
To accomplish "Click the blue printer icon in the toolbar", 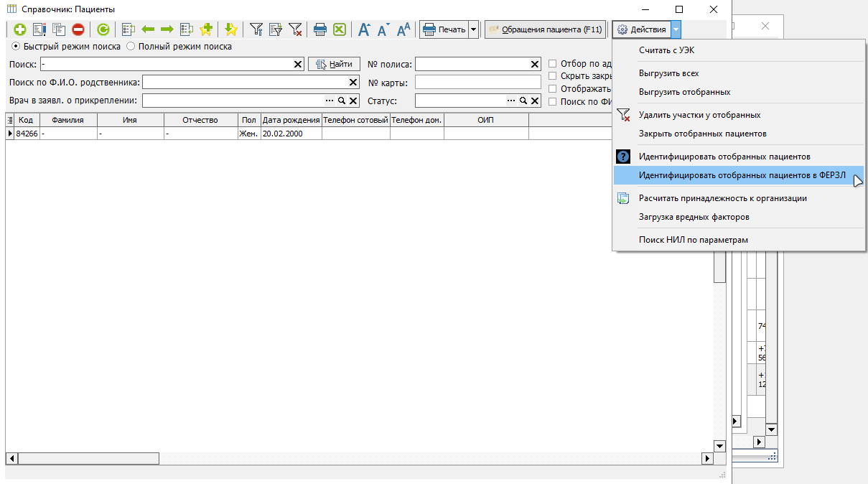I will 320,29.
